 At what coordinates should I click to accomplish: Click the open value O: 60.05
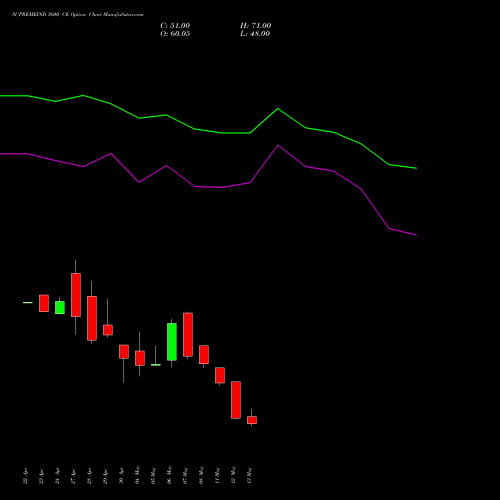coord(175,34)
